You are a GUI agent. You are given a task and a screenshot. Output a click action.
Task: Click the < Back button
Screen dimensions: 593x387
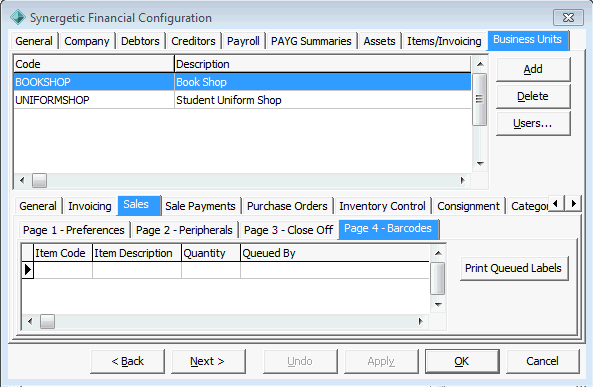click(127, 361)
